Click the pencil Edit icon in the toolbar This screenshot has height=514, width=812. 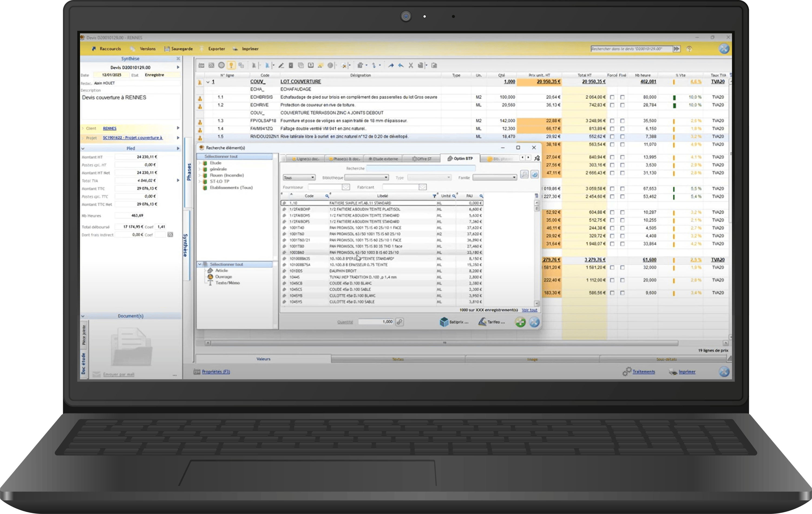click(x=281, y=66)
